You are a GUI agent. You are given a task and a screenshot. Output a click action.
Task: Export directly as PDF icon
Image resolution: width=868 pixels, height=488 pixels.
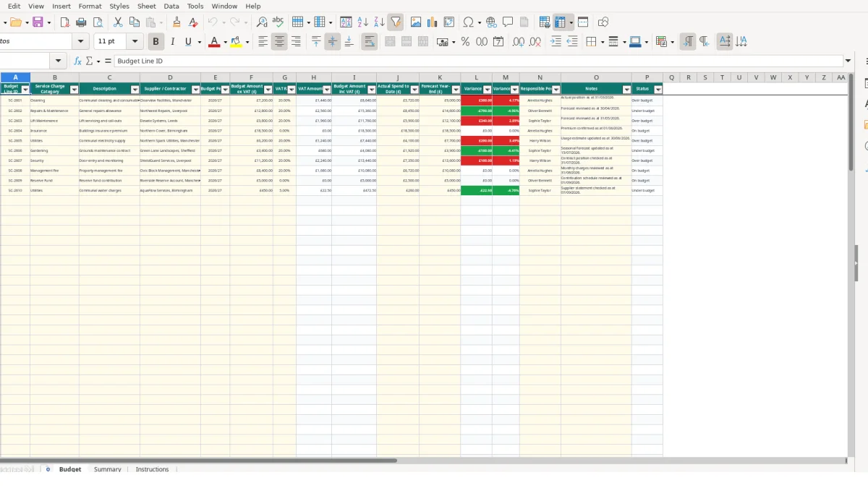[x=64, y=22]
